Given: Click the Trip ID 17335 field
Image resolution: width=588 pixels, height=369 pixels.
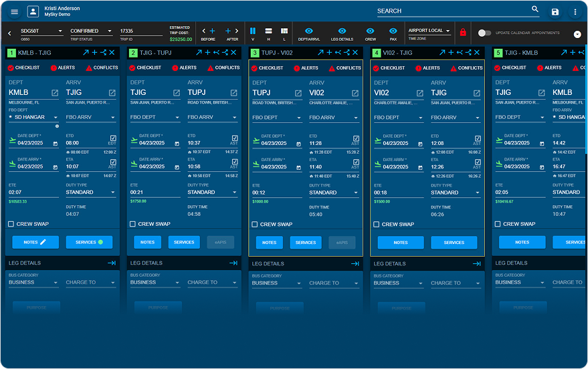Looking at the screenshot, I should click(x=141, y=31).
